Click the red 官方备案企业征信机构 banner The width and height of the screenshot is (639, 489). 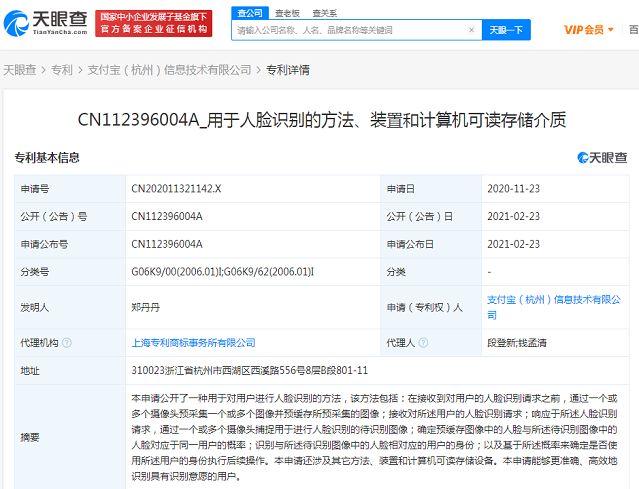tap(154, 23)
